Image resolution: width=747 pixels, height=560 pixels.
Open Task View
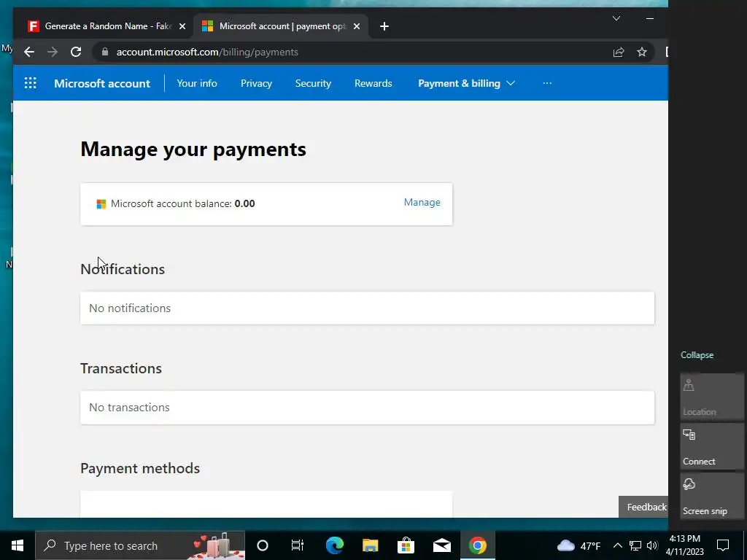(x=298, y=545)
